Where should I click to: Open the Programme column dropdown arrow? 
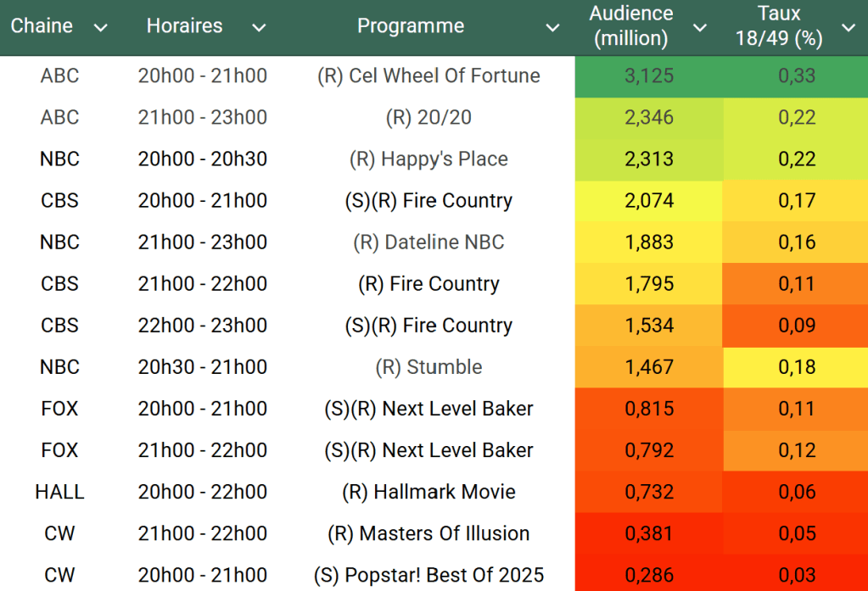pyautogui.click(x=552, y=28)
